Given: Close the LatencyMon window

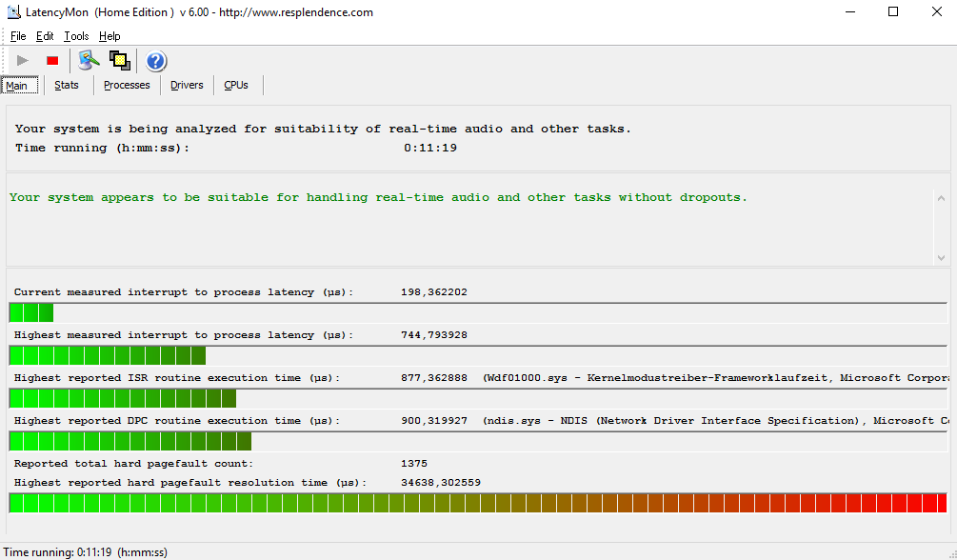Looking at the screenshot, I should click(x=936, y=11).
